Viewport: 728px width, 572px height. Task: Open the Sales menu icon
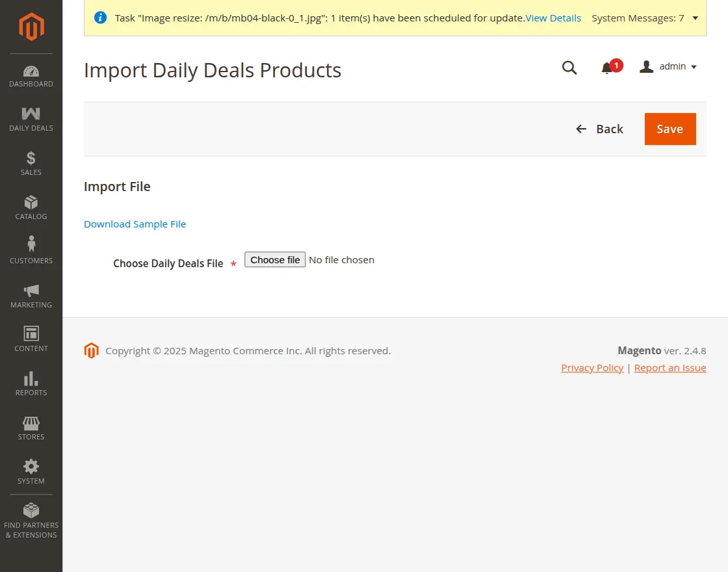(x=31, y=162)
